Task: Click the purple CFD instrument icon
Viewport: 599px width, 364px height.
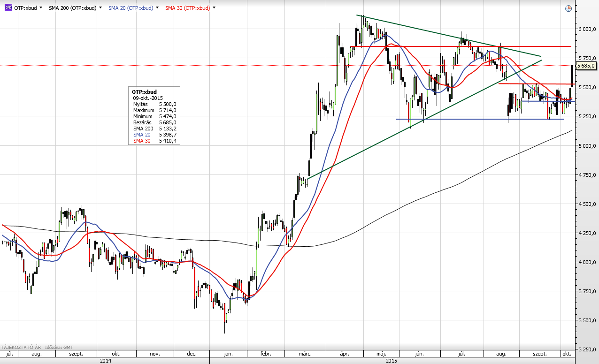Action: point(8,8)
